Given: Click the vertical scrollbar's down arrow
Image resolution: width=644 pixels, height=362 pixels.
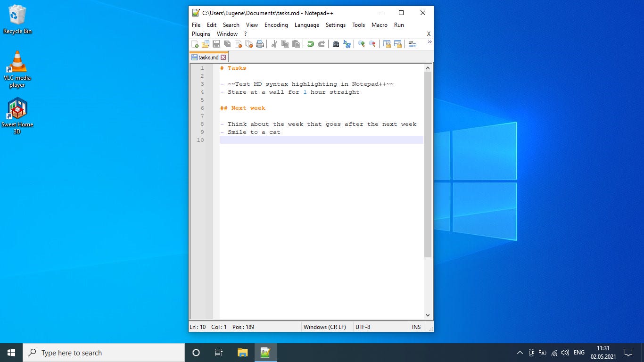Looking at the screenshot, I should point(428,315).
